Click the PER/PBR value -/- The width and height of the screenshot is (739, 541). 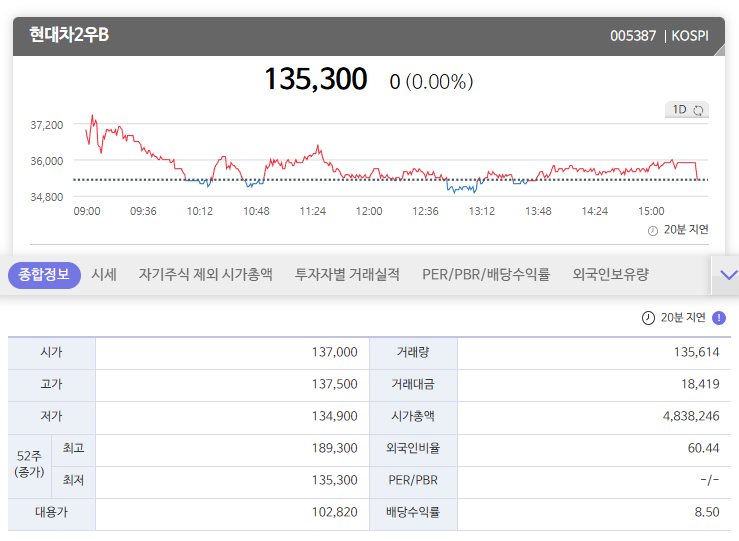[x=710, y=481]
